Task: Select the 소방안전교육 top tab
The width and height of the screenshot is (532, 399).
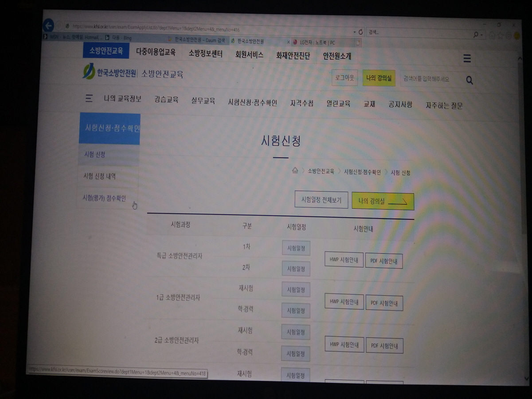Action: (x=106, y=51)
